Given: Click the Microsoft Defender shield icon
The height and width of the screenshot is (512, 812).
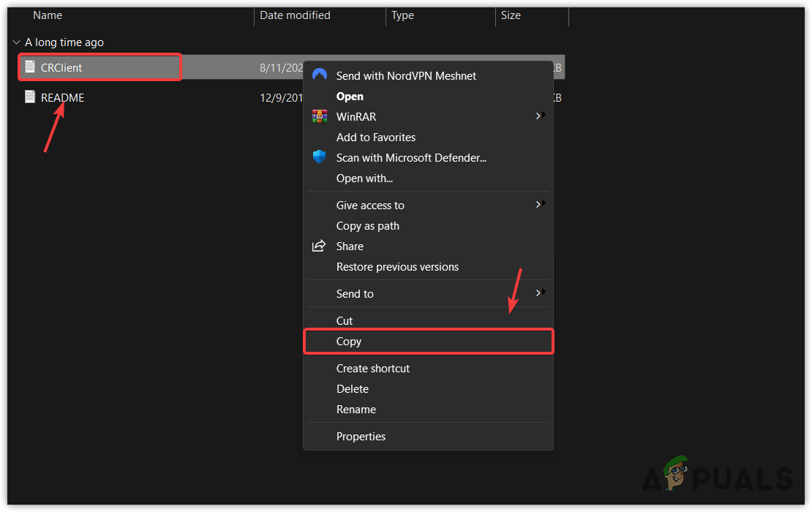Looking at the screenshot, I should [x=319, y=157].
